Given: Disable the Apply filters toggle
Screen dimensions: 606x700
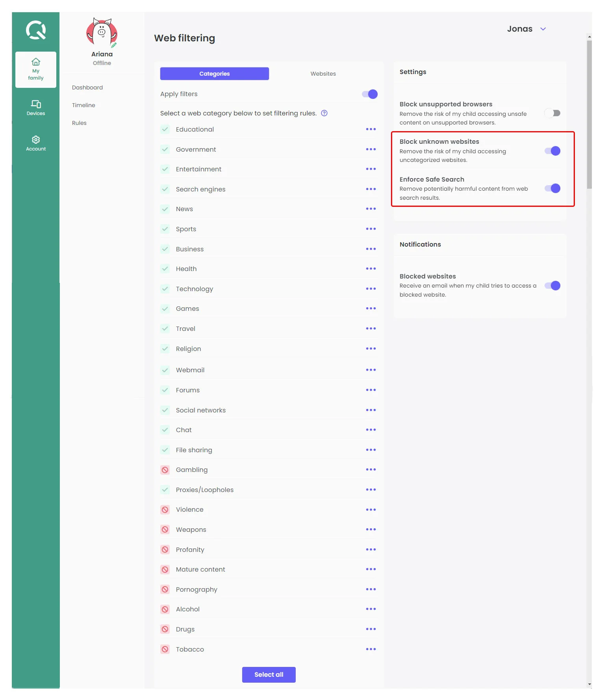Looking at the screenshot, I should (369, 94).
